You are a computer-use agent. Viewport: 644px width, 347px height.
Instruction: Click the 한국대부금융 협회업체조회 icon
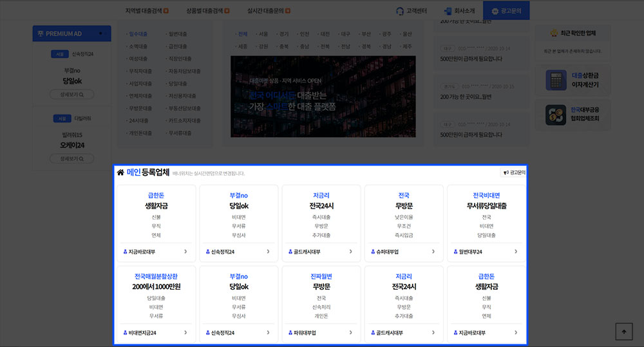point(555,114)
